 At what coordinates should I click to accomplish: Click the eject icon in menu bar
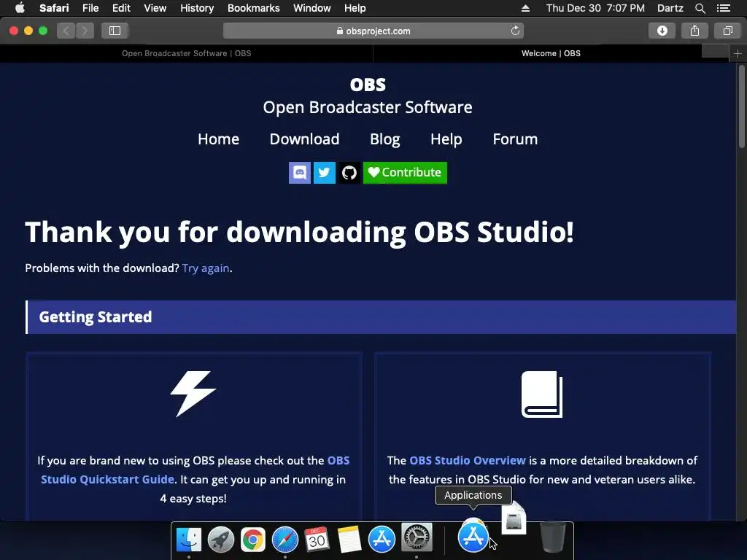click(525, 8)
